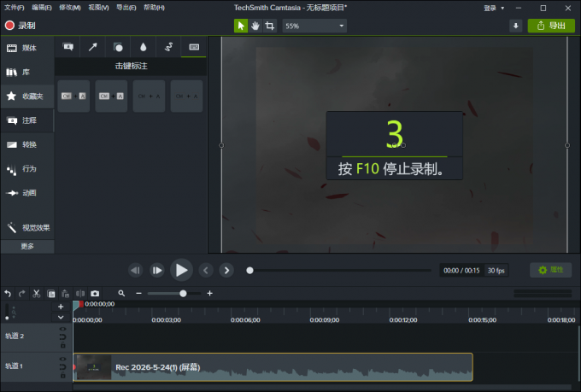Toggle lock icon of 轨道 2
The image size is (581, 392).
click(x=62, y=345)
